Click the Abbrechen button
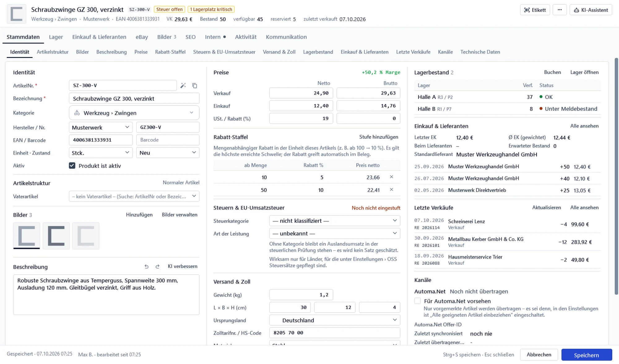619x364 pixels. point(539,355)
